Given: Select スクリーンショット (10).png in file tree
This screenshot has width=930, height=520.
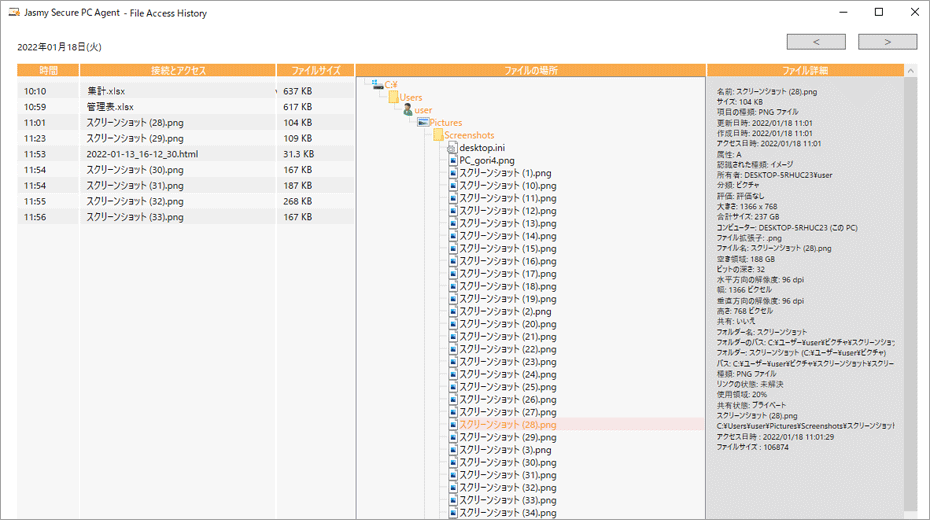Looking at the screenshot, I should [x=507, y=186].
